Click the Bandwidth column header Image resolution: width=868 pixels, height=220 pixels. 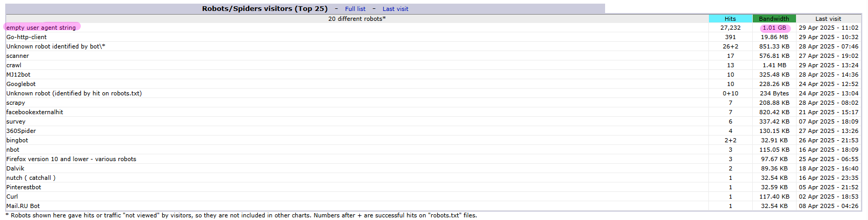pos(774,19)
